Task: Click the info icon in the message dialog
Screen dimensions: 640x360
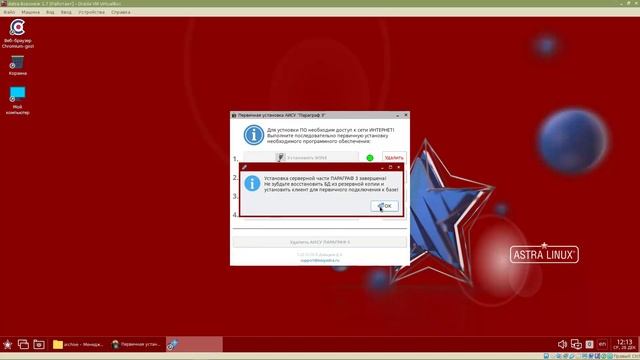Action: tap(252, 183)
